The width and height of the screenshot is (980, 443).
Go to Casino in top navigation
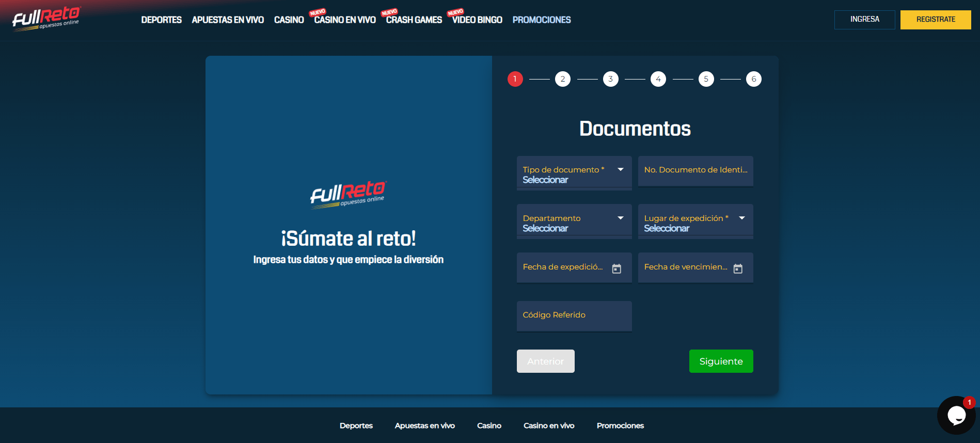pos(289,20)
